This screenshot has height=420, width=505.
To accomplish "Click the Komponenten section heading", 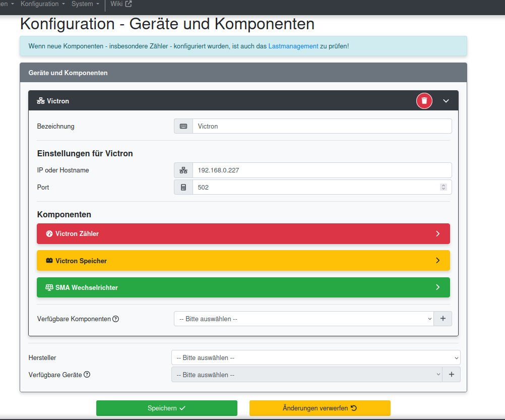I will coord(64,214).
